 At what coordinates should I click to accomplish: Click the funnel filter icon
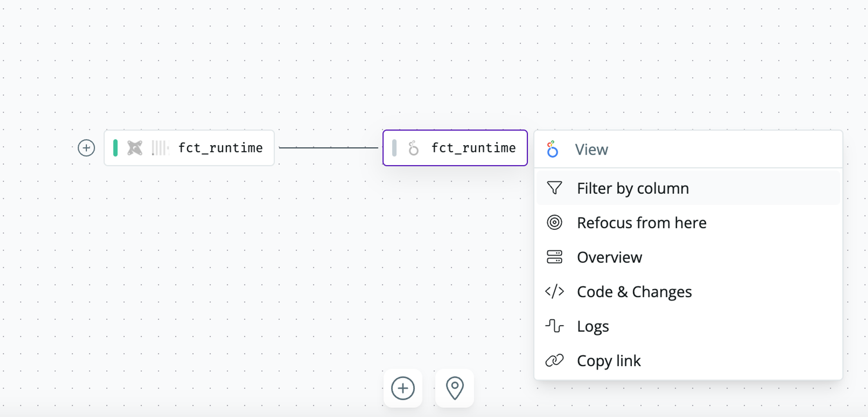[555, 188]
